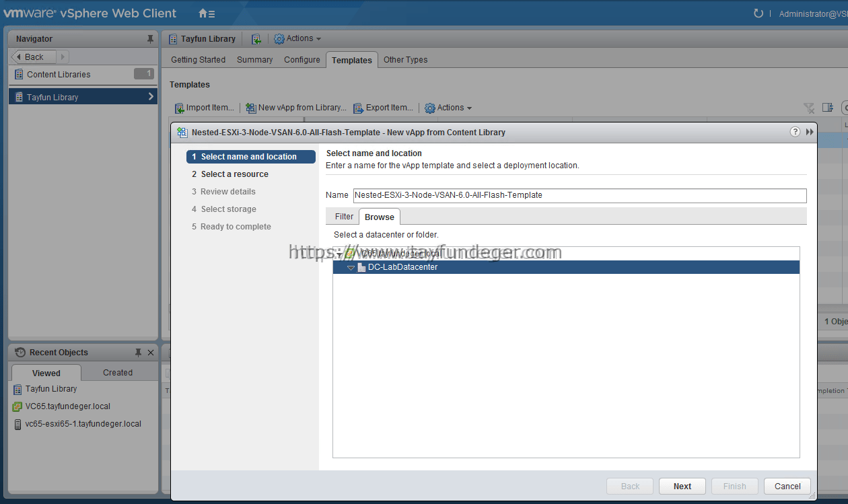Click Back button in Navigator
The width and height of the screenshot is (848, 504).
(33, 57)
